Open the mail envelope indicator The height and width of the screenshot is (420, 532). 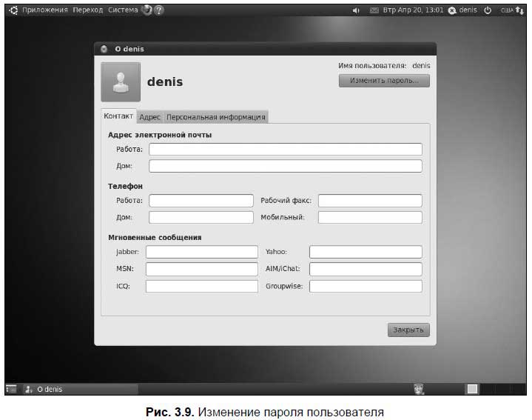[374, 10]
